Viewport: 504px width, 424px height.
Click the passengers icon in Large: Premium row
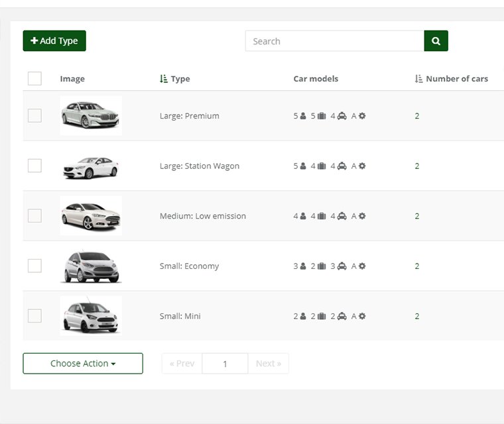coord(303,116)
